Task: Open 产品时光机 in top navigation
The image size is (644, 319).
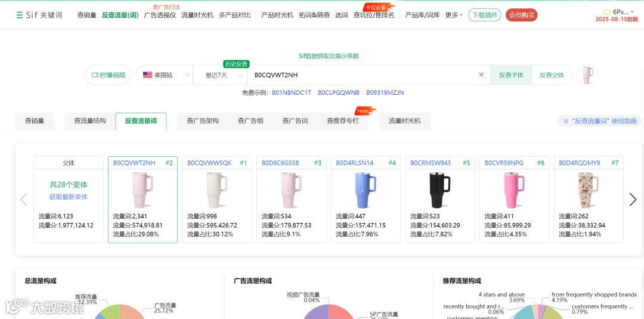Action: pos(277,15)
